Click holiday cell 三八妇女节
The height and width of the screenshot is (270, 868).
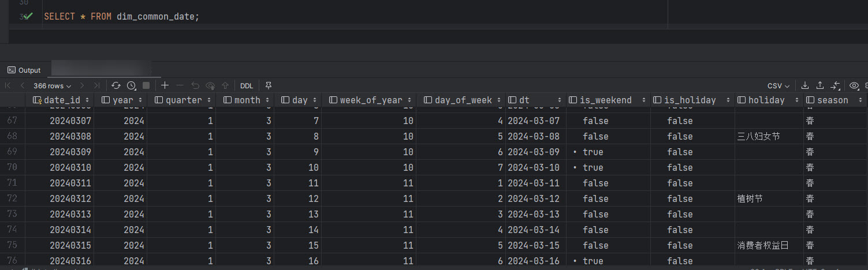[759, 136]
